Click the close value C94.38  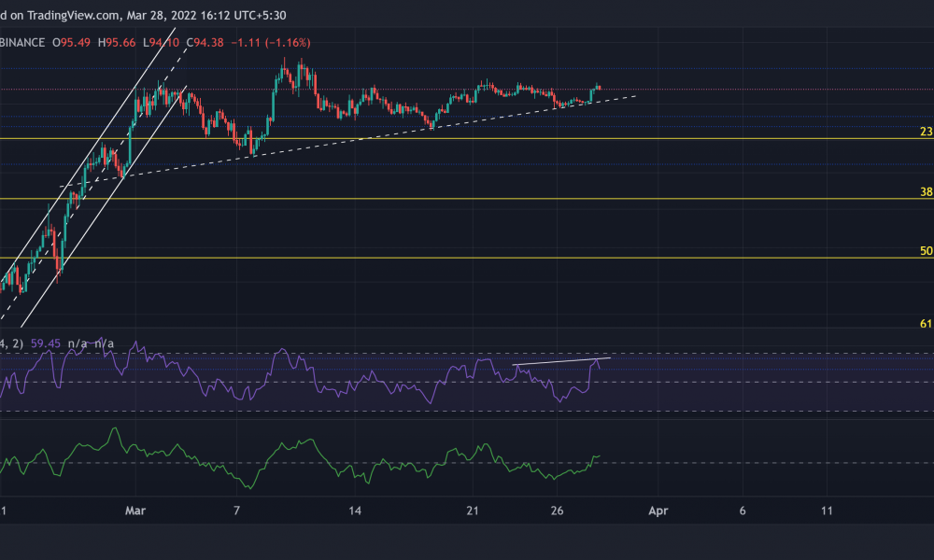[205, 43]
